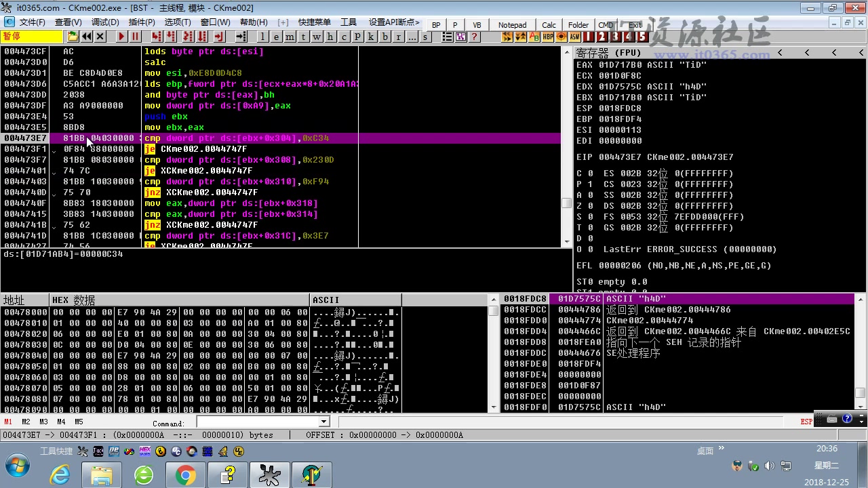Image resolution: width=868 pixels, height=488 pixels.
Task: Open file with the folder toolbar icon
Action: click(73, 37)
